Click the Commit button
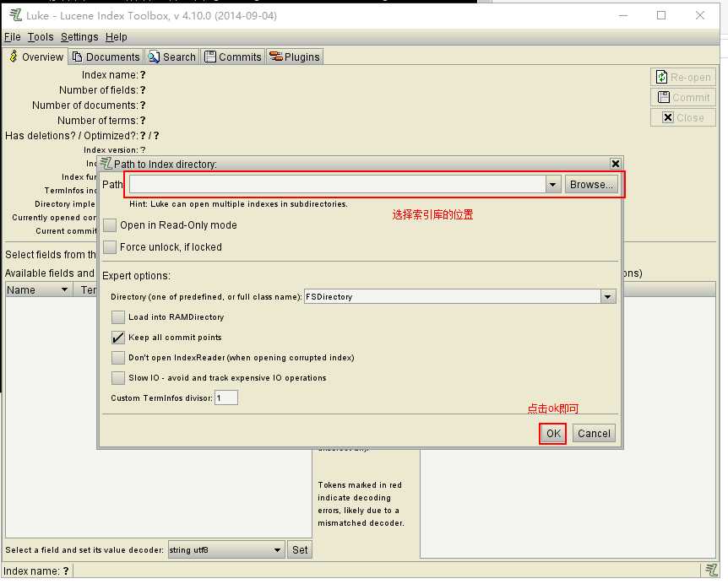 coord(683,97)
